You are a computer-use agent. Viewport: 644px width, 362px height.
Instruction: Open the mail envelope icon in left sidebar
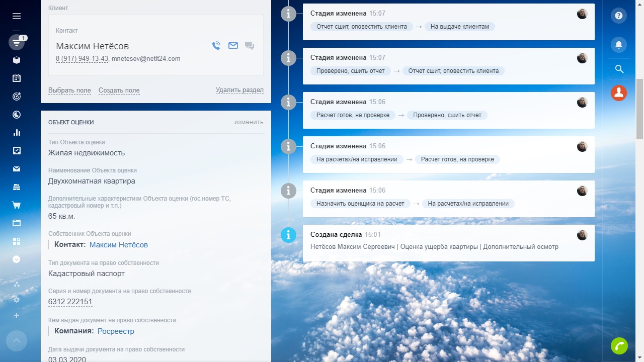coord(17,169)
